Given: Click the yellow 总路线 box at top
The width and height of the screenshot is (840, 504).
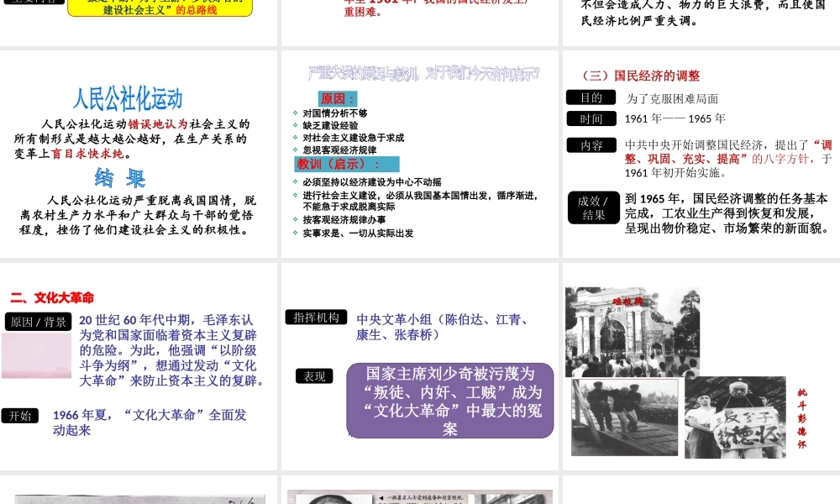Looking at the screenshot, I should pyautogui.click(x=160, y=8).
